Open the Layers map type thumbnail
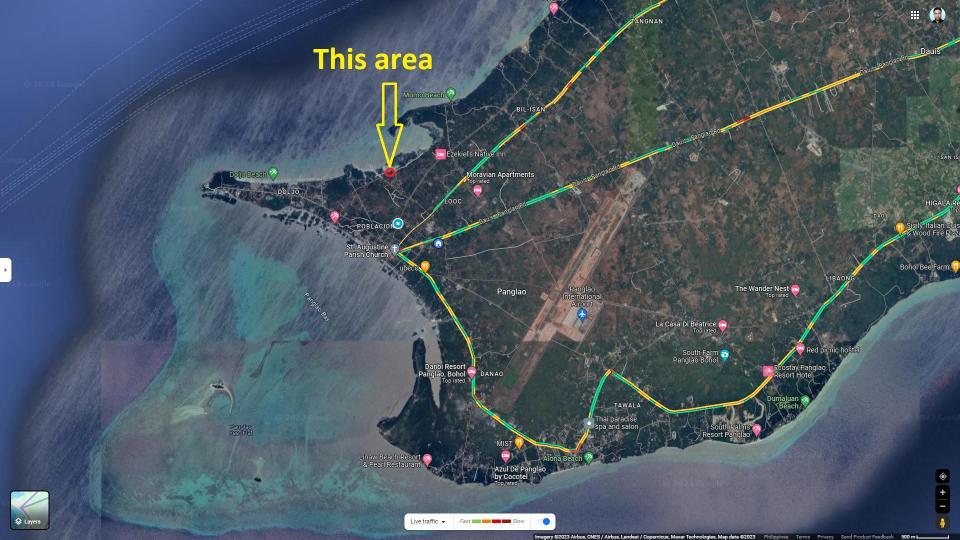This screenshot has width=960, height=540. point(30,510)
